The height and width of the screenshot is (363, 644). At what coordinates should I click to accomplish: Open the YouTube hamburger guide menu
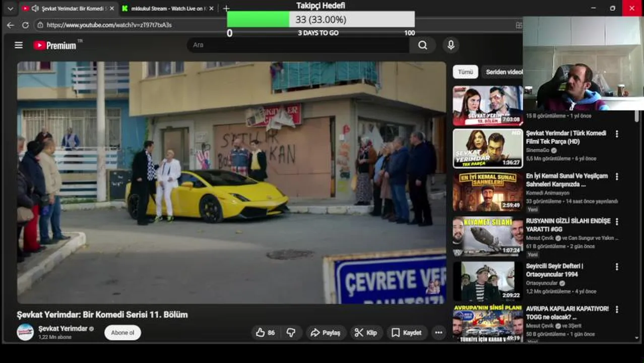(x=19, y=45)
